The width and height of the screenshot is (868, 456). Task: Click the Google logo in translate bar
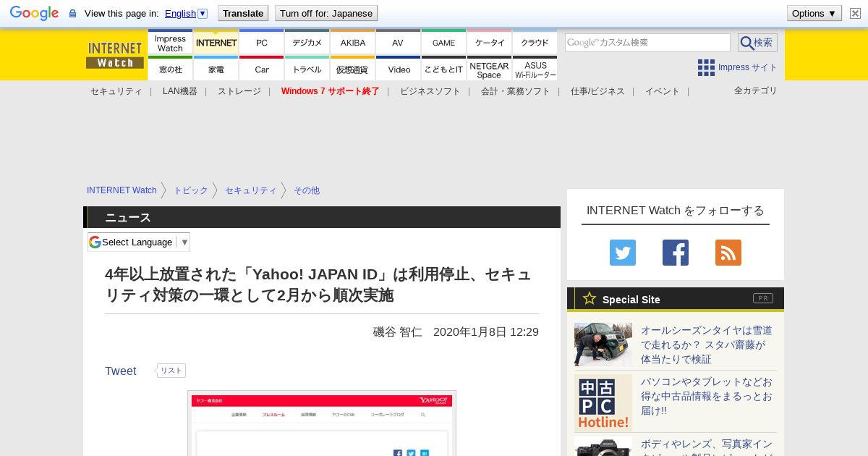click(34, 13)
